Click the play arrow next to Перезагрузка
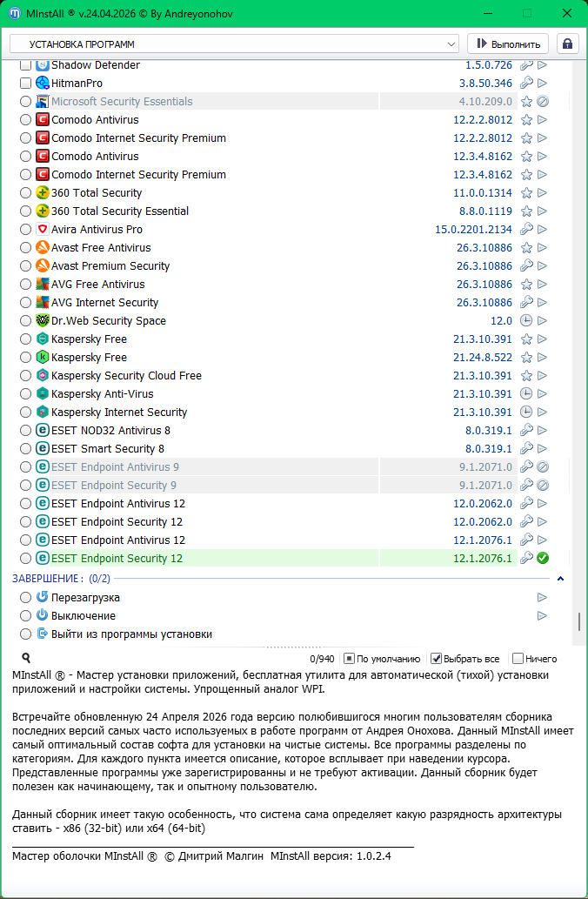The width and height of the screenshot is (588, 899). (542, 598)
